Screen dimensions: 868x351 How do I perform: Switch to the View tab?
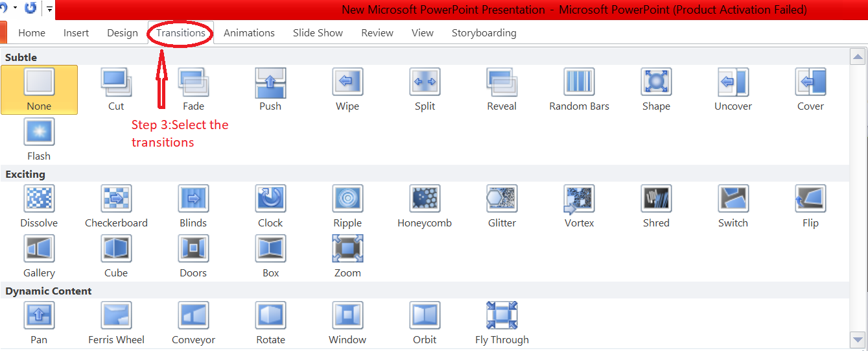(x=423, y=32)
